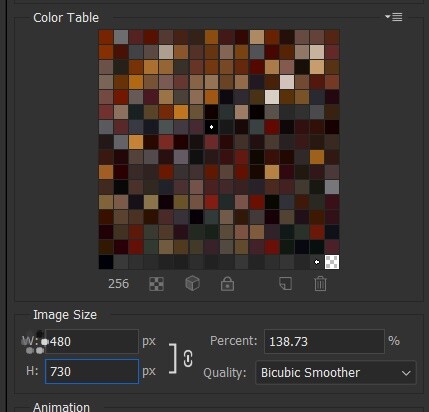Select the dark swatch left of transparent swatch
Viewport: 429px width, 412px height.
(x=317, y=262)
